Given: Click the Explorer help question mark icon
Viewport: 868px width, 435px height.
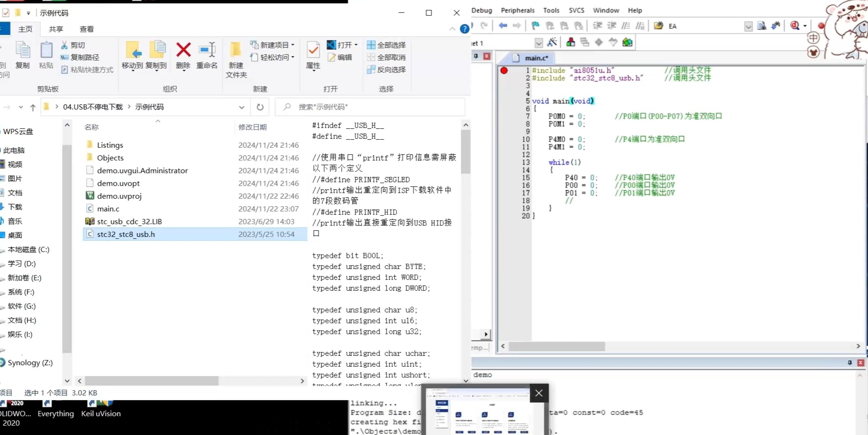Looking at the screenshot, I should 465,29.
